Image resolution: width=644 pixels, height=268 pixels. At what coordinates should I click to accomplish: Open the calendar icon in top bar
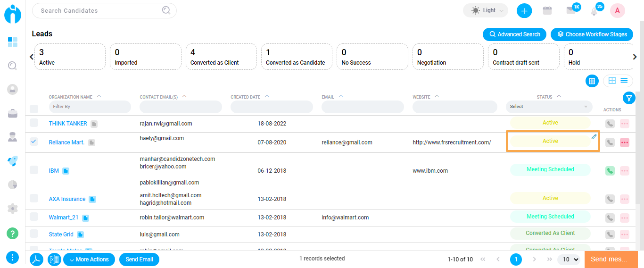547,10
